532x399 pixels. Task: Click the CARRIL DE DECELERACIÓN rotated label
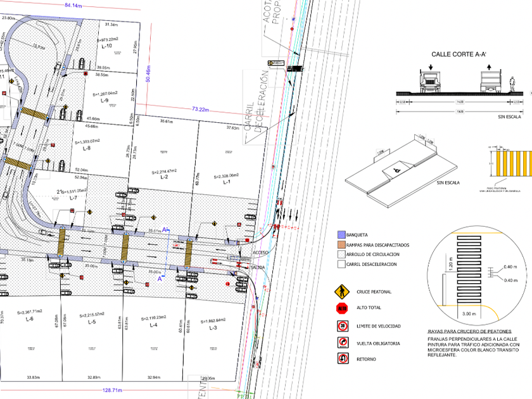pos(257,102)
